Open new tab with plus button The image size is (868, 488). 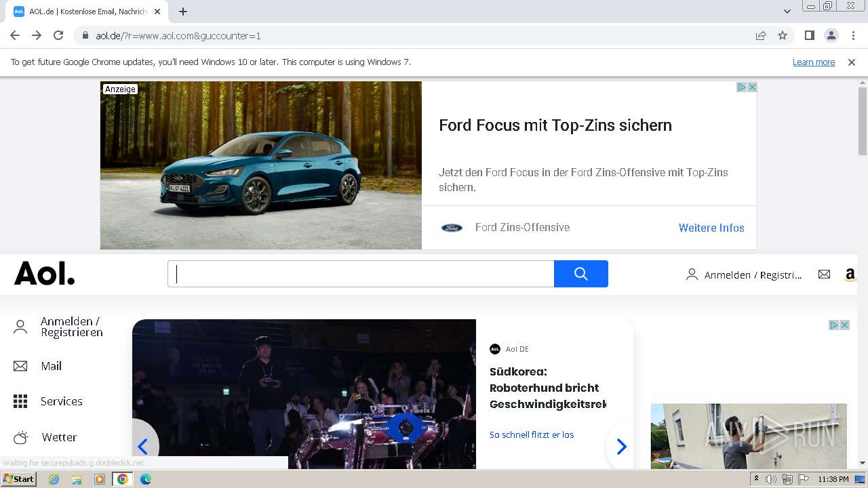(183, 12)
